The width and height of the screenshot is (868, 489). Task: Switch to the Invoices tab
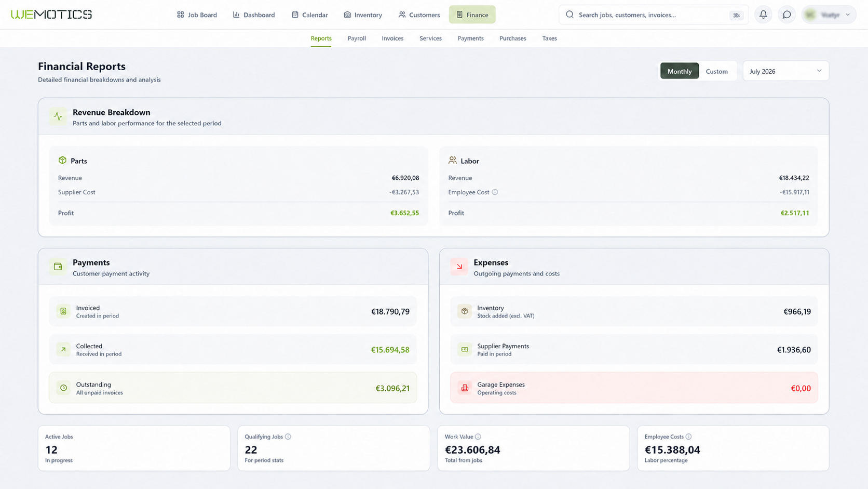coord(392,38)
